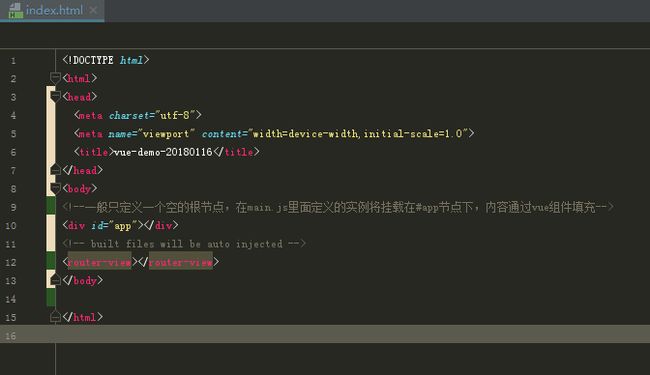Viewport: 650px width, 375px height.
Task: Click line number 1 in the gutter
Action: [x=13, y=61]
